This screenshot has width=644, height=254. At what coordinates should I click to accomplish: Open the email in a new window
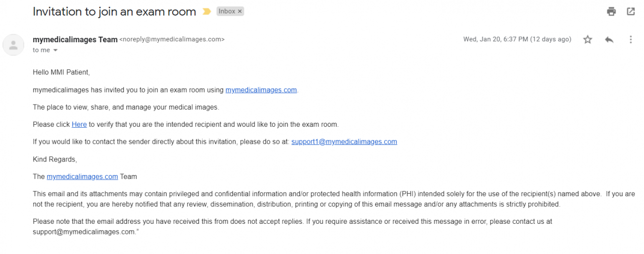[x=630, y=12]
